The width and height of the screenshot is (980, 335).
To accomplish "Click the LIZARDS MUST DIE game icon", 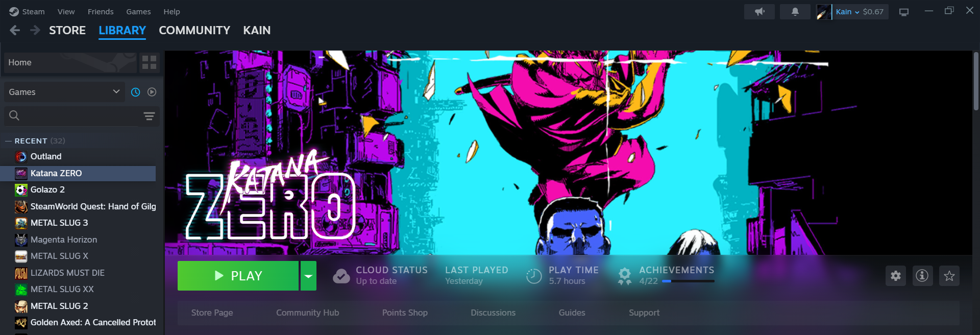I will point(21,273).
